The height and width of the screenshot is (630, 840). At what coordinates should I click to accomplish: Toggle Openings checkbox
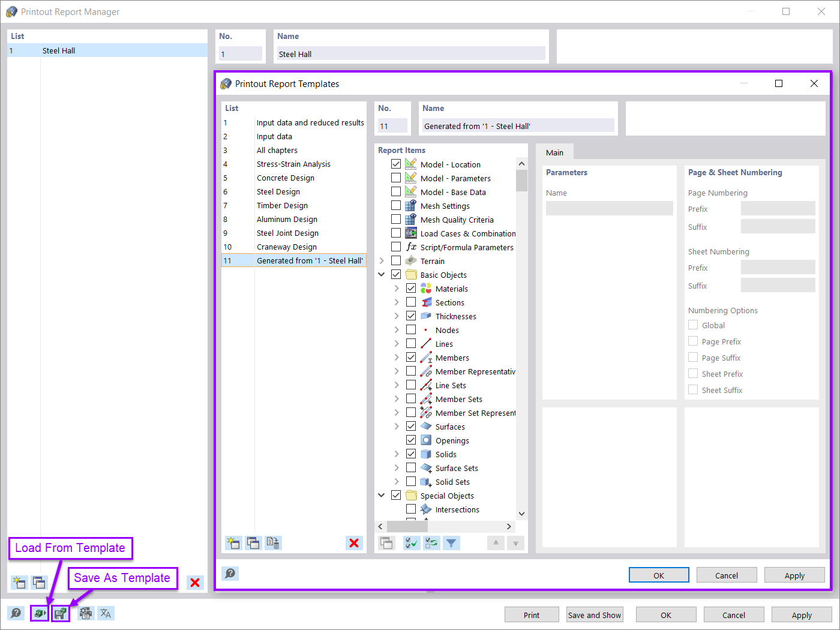tap(411, 440)
